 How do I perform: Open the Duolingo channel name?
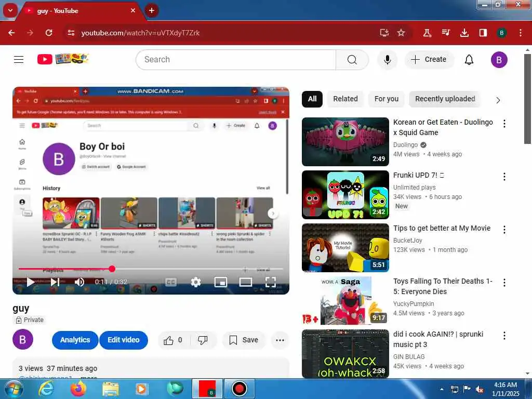(x=405, y=145)
